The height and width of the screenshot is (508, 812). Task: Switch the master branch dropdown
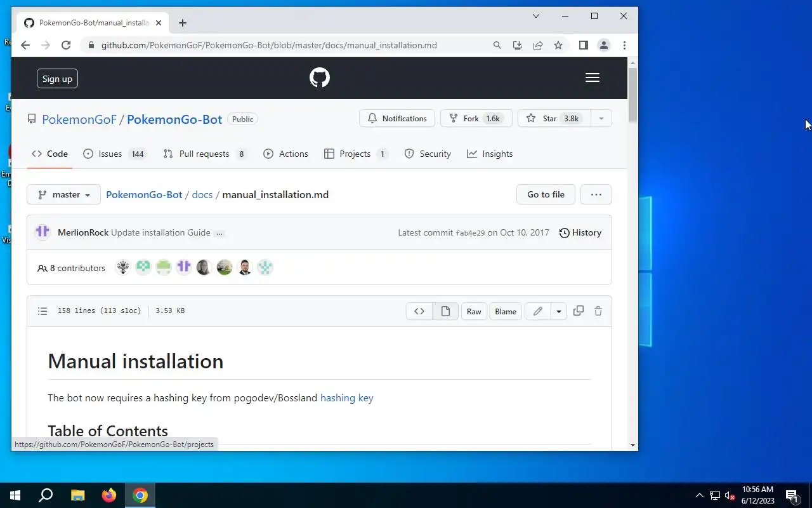tap(63, 194)
